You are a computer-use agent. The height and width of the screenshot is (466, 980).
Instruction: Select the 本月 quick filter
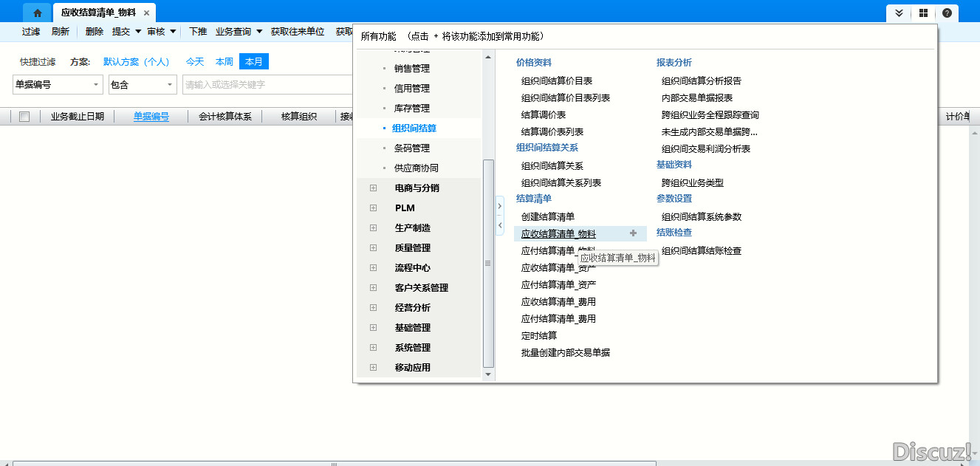click(253, 62)
